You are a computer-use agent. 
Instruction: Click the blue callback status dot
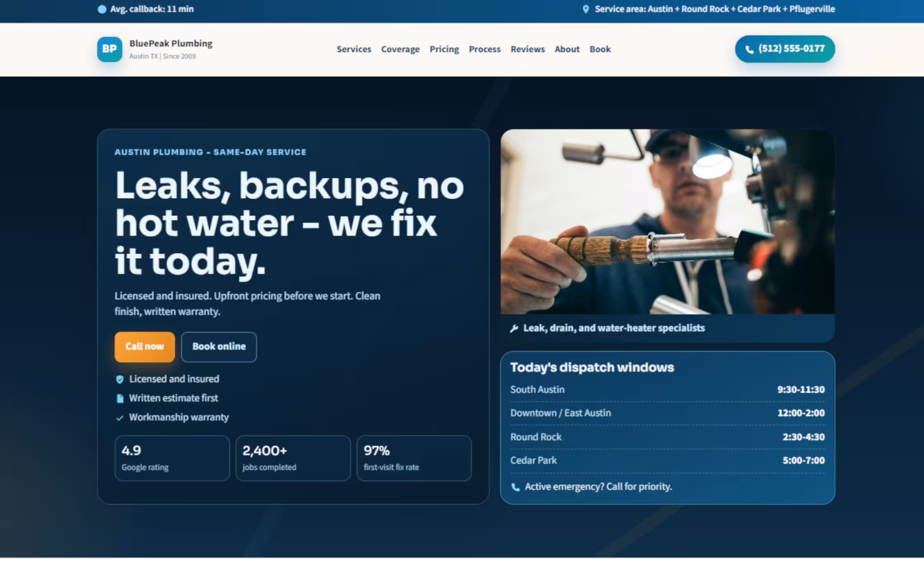point(102,9)
